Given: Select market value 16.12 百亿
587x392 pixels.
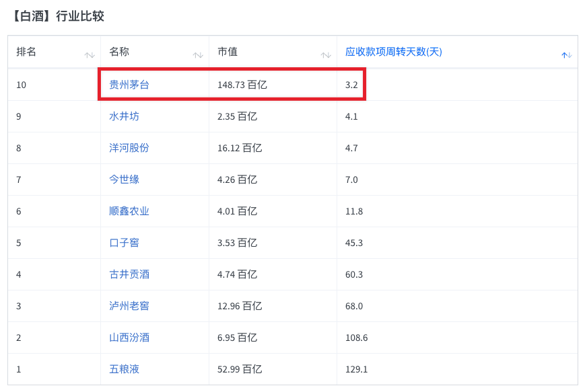Looking at the screenshot, I should point(240,148).
